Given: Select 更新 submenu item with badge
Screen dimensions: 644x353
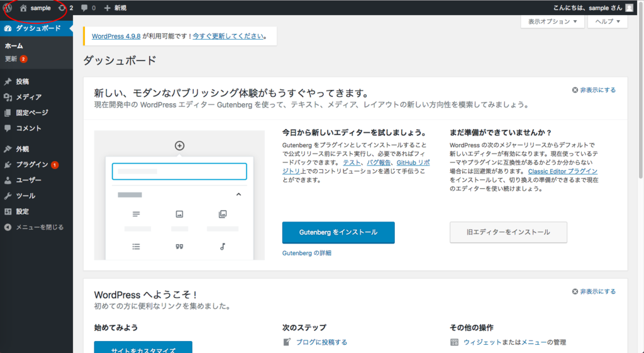Looking at the screenshot, I should (x=16, y=59).
